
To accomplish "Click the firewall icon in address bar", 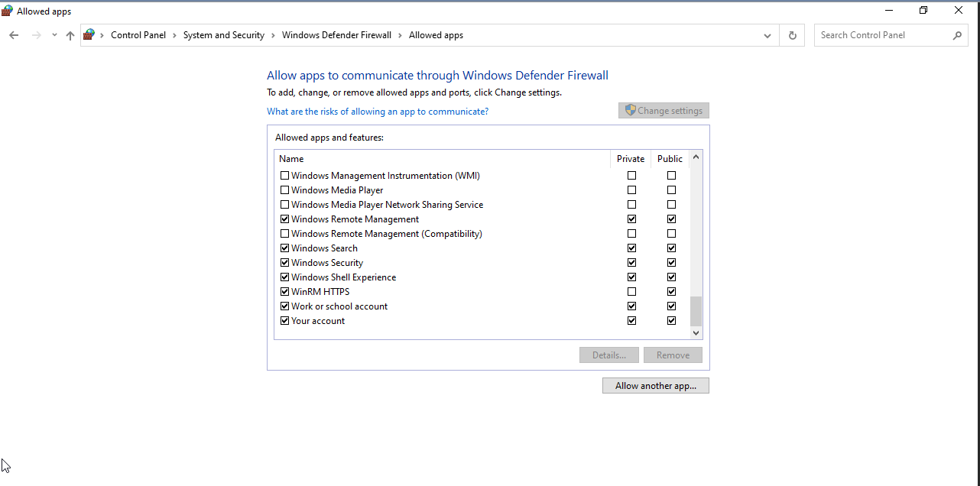I will point(89,35).
